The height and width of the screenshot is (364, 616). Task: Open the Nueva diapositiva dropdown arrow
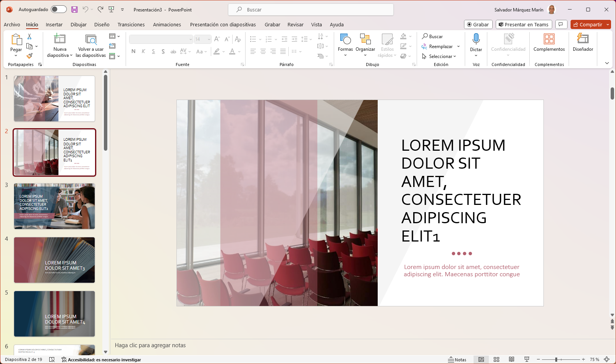[x=71, y=55]
